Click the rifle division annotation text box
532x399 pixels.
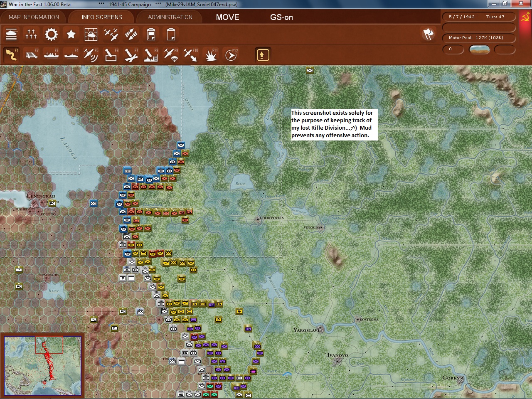pos(334,124)
